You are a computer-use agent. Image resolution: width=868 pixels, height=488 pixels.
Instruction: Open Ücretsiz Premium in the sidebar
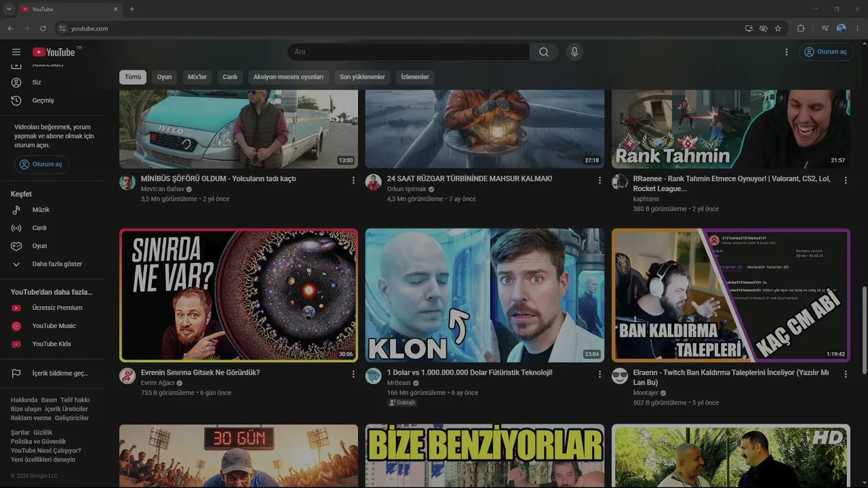coord(52,308)
